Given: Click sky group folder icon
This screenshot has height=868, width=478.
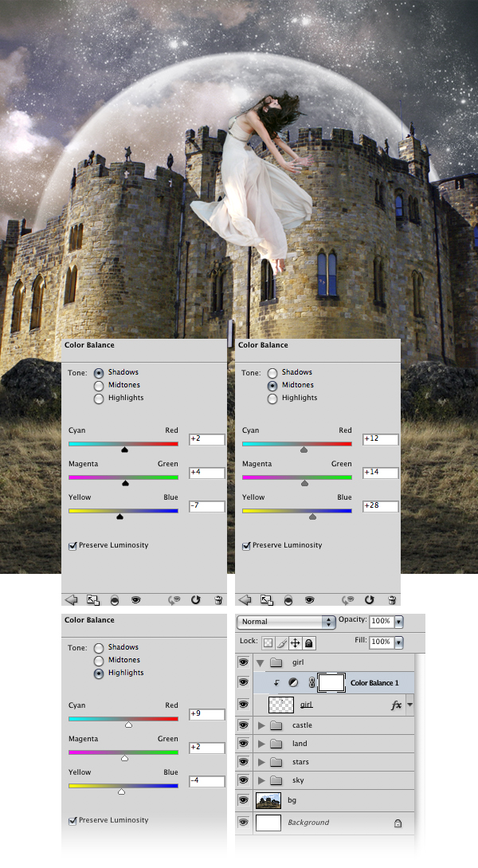Looking at the screenshot, I should (276, 780).
